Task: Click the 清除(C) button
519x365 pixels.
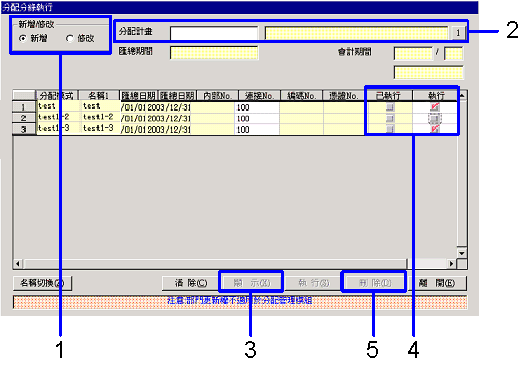Action: click(x=191, y=283)
